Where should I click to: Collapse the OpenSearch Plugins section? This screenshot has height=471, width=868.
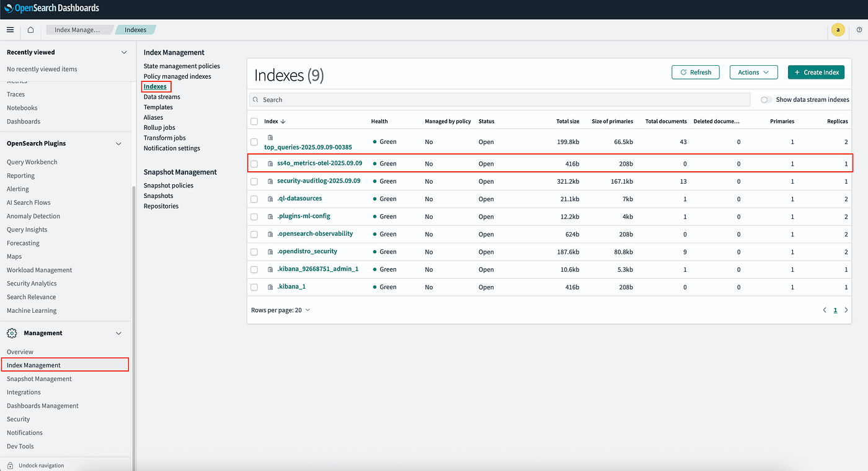point(119,143)
